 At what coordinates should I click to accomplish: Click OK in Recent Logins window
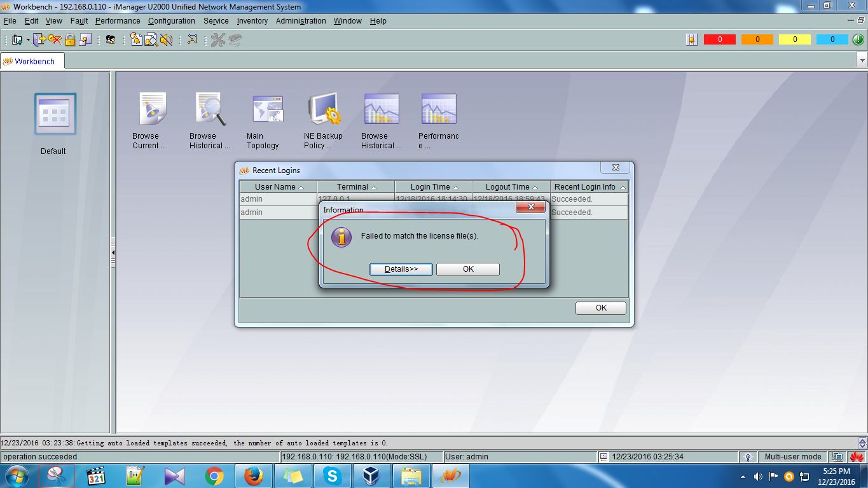coord(601,308)
